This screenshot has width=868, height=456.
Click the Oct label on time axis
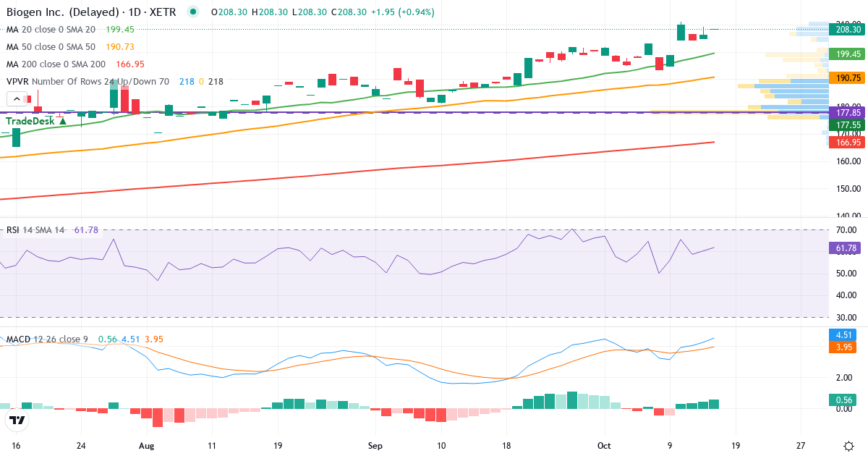coord(603,446)
